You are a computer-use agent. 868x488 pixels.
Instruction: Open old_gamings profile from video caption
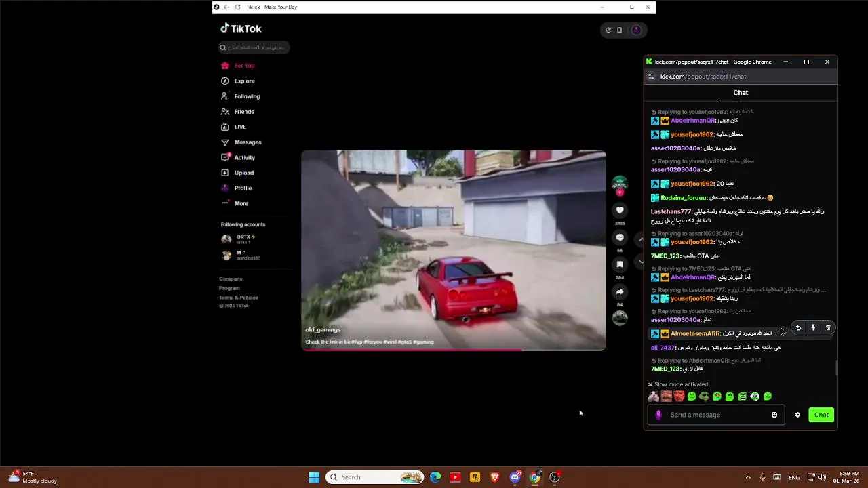[323, 330]
